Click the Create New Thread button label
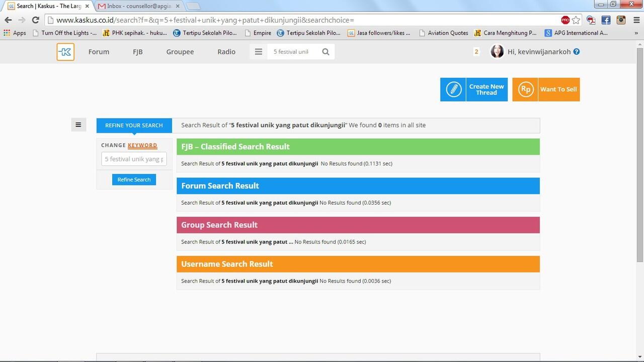Image resolution: width=644 pixels, height=362 pixels. click(487, 89)
